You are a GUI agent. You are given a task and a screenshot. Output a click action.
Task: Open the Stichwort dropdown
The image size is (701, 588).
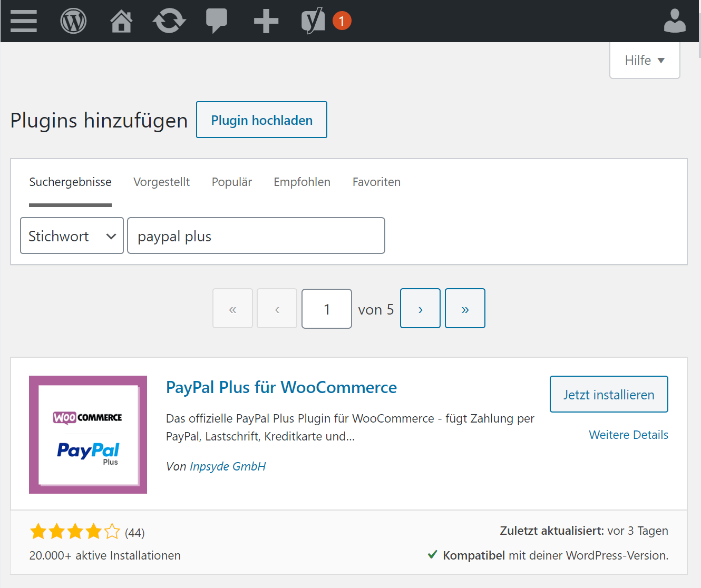72,236
